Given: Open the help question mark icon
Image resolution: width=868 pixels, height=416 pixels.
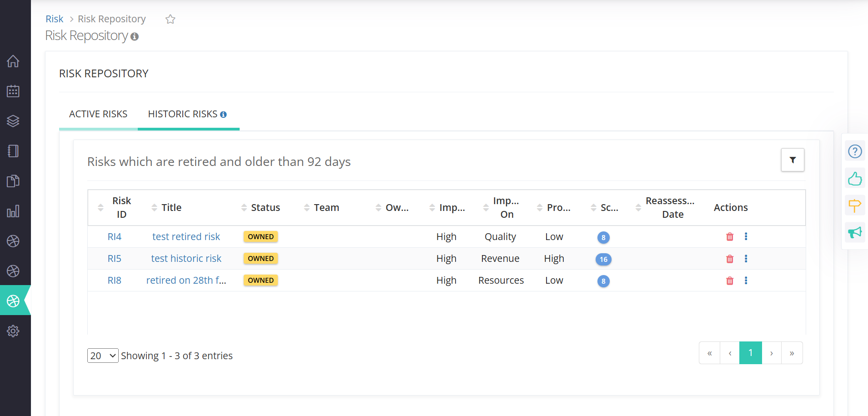Looking at the screenshot, I should [x=855, y=151].
